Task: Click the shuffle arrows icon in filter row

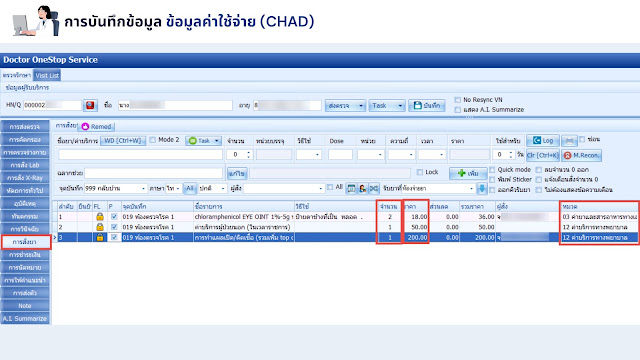Action: [x=374, y=188]
